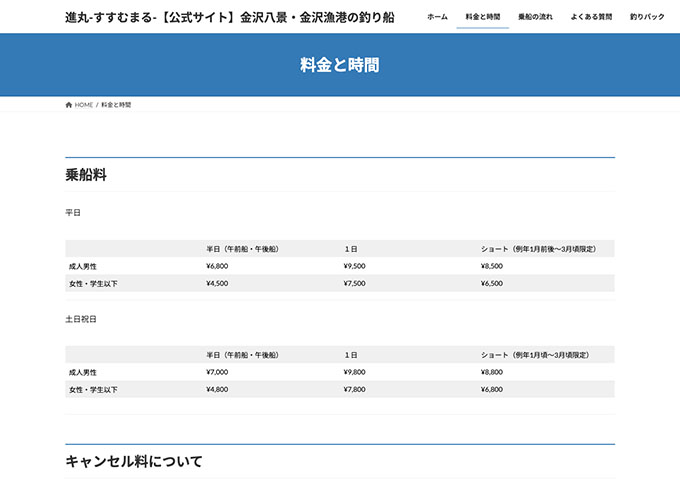Open the 釣りパック navigation item
Screen dimensions: 680x480
(x=647, y=17)
